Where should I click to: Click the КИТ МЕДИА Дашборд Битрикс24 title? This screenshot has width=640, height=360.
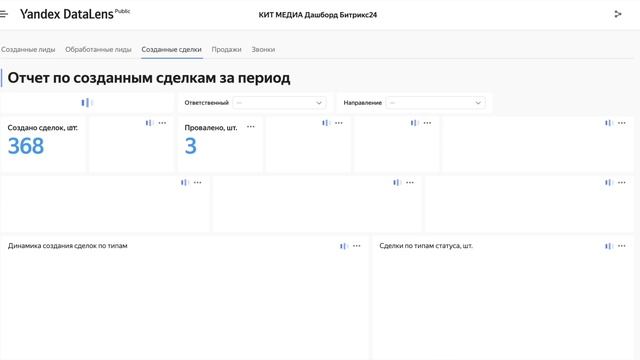tap(318, 15)
